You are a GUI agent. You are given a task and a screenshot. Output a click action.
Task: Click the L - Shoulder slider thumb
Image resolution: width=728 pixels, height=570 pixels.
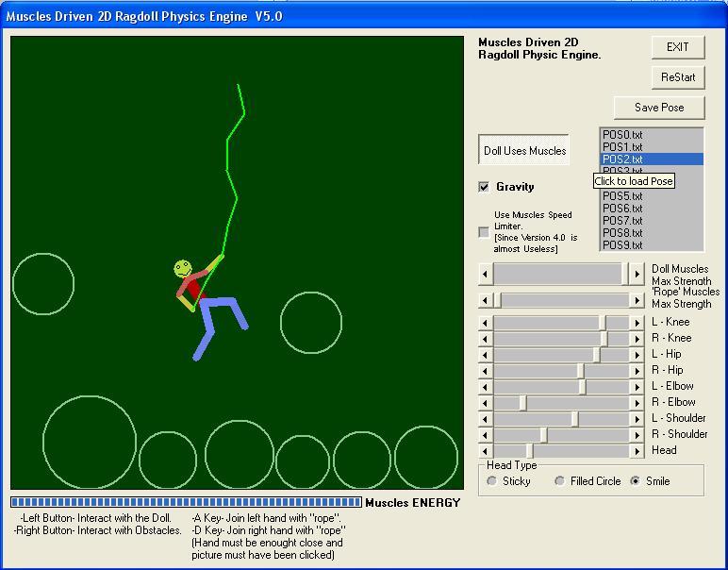point(574,419)
